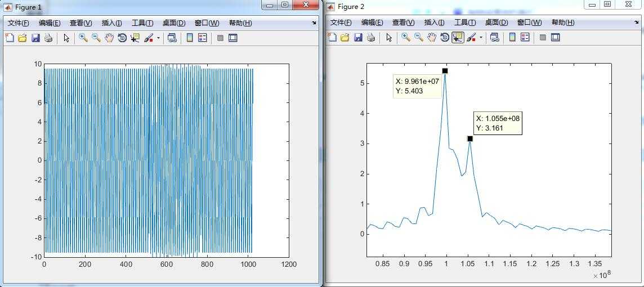Click Link Plot button in Figure 1
The image size is (644, 287).
pyautogui.click(x=172, y=38)
